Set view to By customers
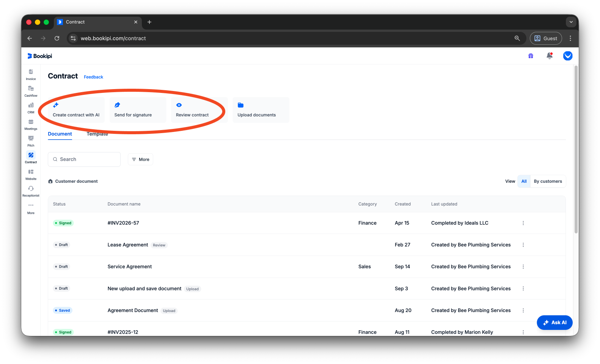Image resolution: width=600 pixels, height=364 pixels. click(x=548, y=181)
